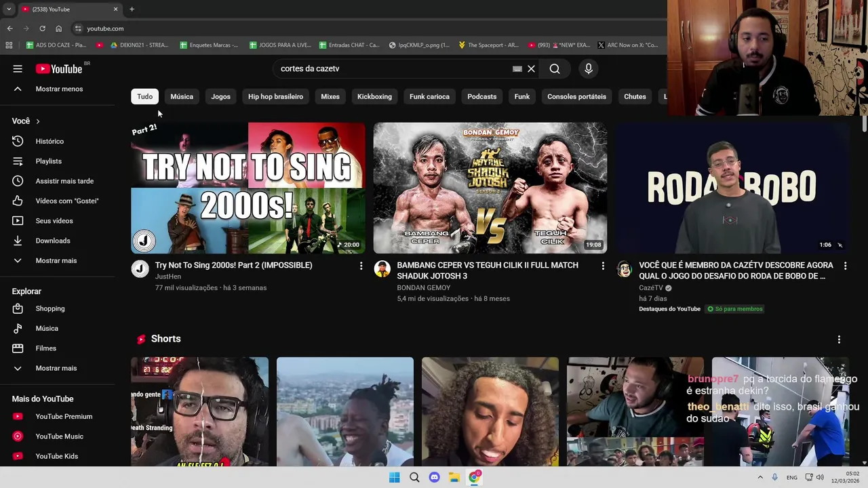Click browser home button
The image size is (868, 488).
(x=58, y=28)
